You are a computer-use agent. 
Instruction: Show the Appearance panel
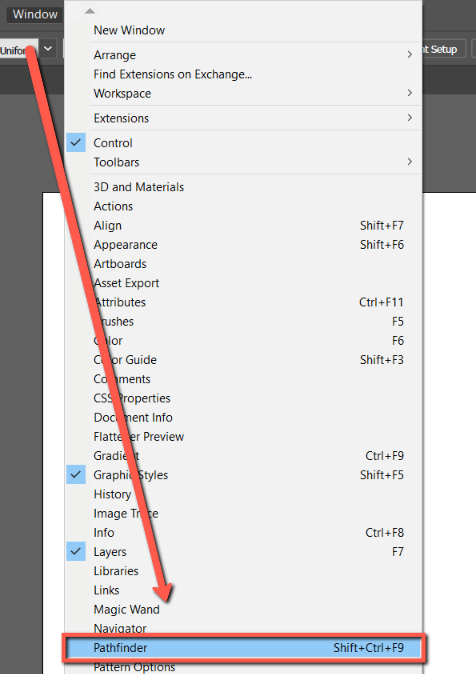point(243,245)
